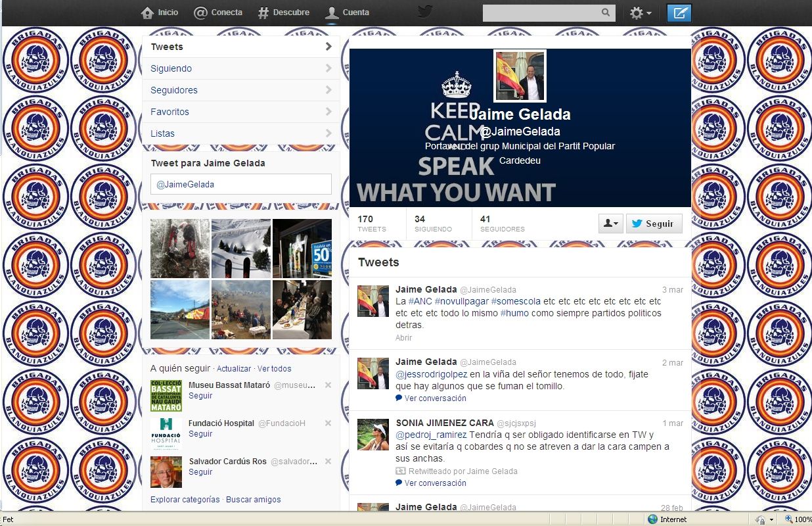Click the #somescola hashtag

coord(516,301)
